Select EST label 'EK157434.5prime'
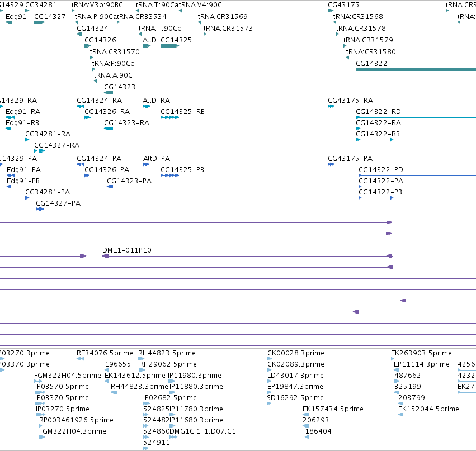This screenshot has height=451, width=476. 333,409
